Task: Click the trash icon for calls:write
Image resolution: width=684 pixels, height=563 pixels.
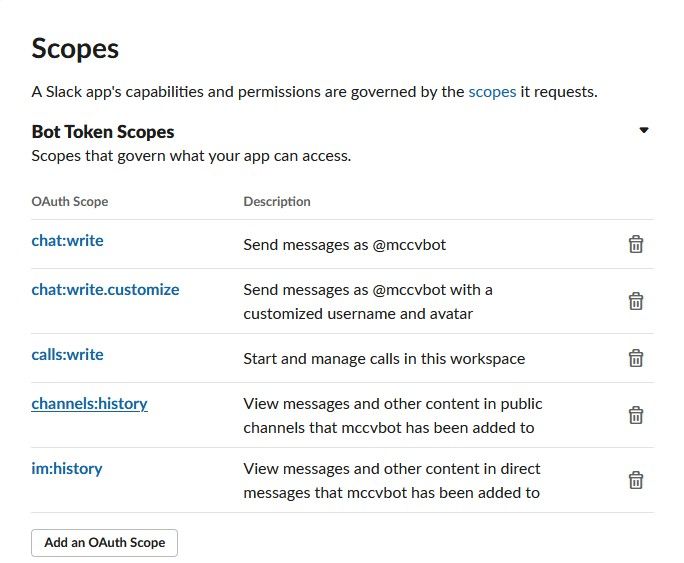Action: click(635, 358)
